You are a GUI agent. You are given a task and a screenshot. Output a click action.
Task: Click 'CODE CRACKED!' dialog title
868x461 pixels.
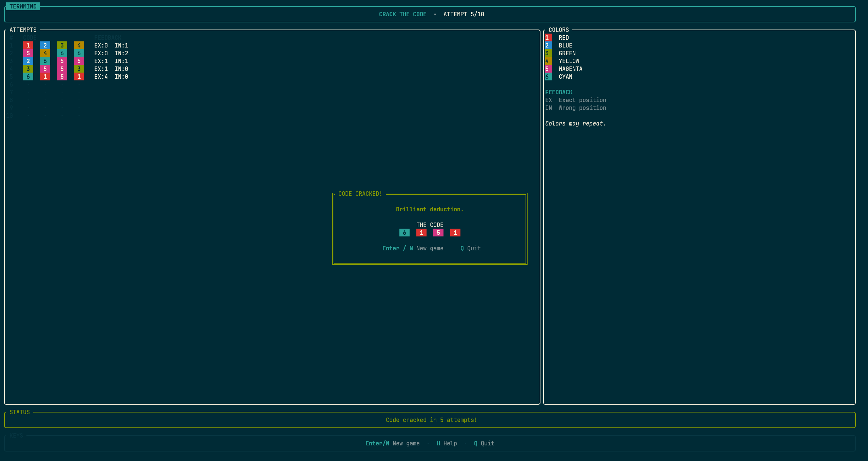pyautogui.click(x=360, y=194)
